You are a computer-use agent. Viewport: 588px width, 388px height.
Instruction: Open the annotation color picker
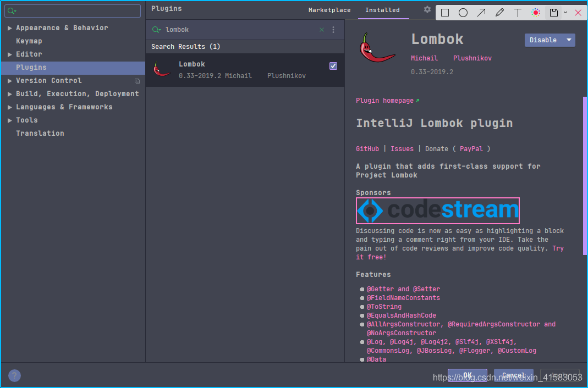[536, 13]
